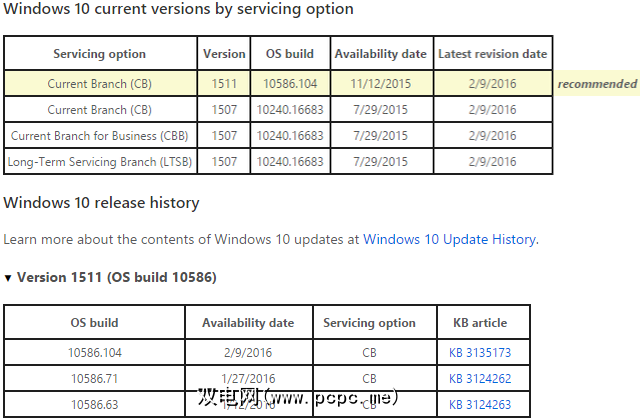Viewport: 640px width, 420px height.
Task: Click the 11/12/2015 availability date cell
Action: coord(380,84)
